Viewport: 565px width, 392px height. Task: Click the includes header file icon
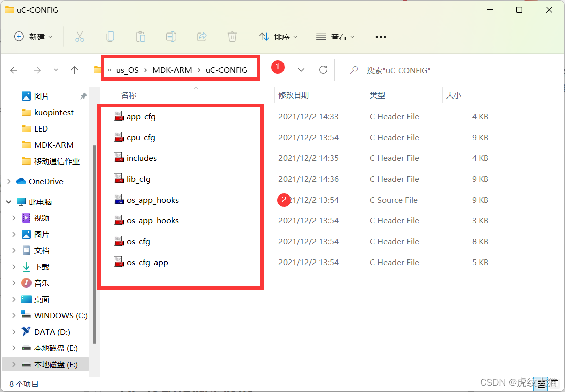click(x=119, y=158)
